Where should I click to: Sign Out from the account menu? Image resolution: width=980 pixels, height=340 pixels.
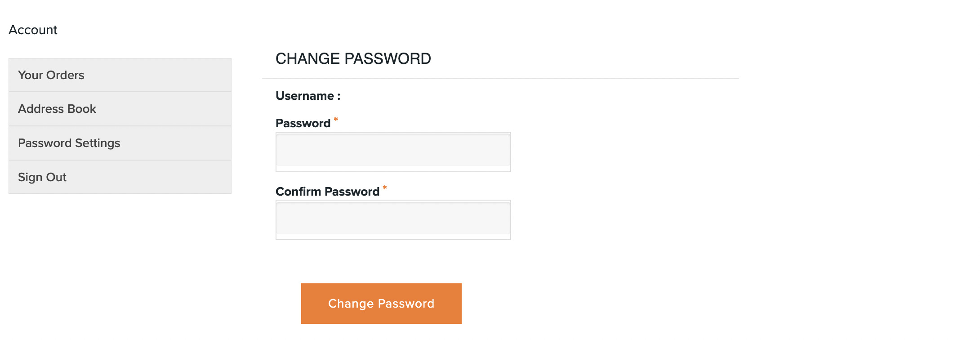42,177
